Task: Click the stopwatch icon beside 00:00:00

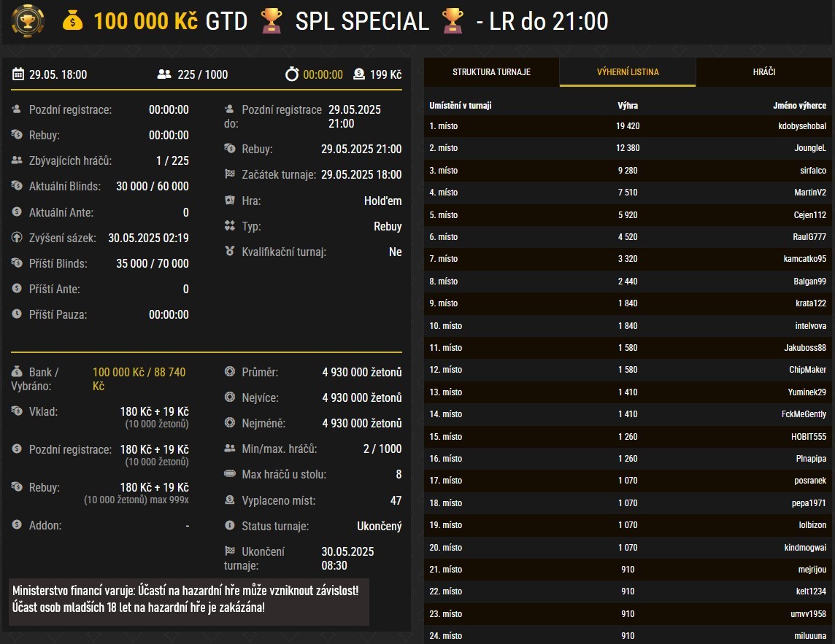Action: (x=292, y=74)
